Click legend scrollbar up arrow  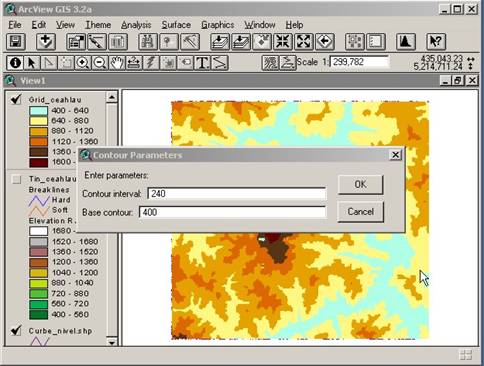click(112, 97)
